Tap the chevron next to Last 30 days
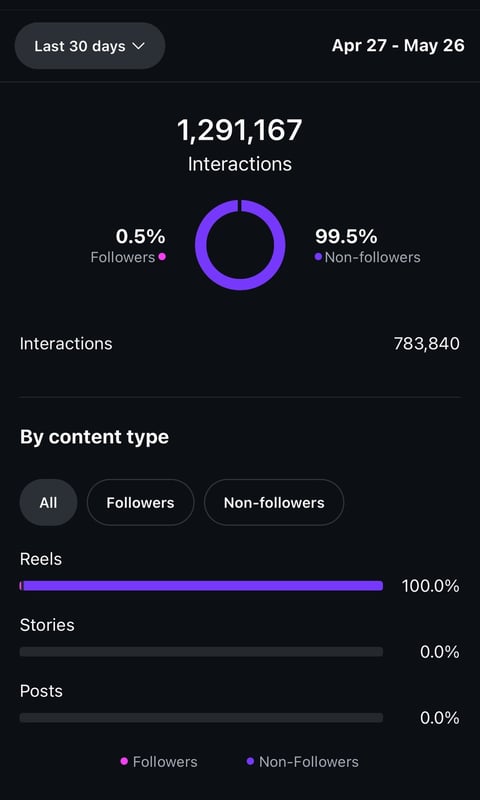The height and width of the screenshot is (800, 480). click(138, 46)
